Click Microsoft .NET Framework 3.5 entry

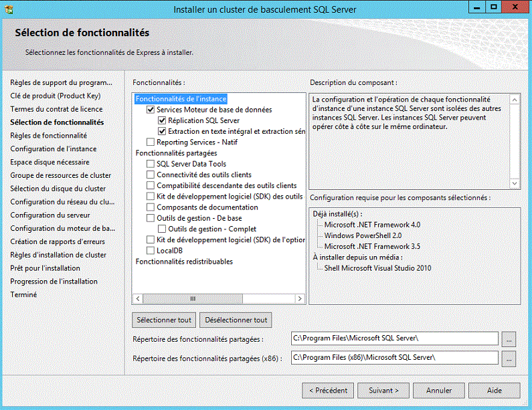[372, 247]
